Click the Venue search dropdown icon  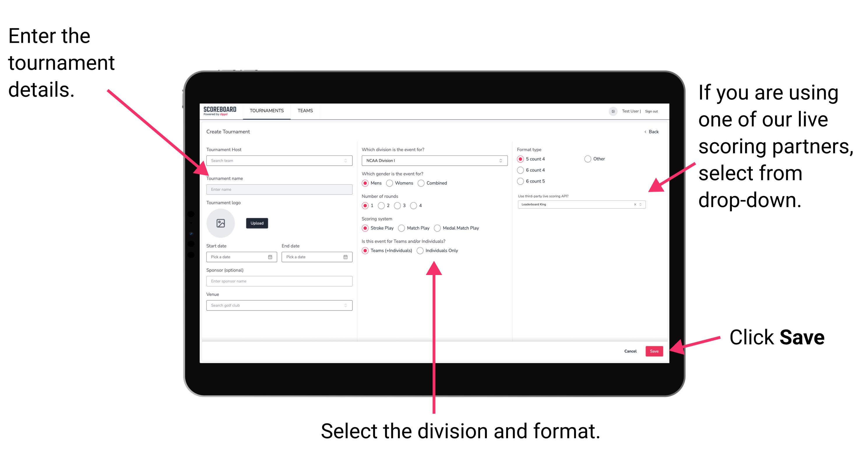pyautogui.click(x=346, y=305)
